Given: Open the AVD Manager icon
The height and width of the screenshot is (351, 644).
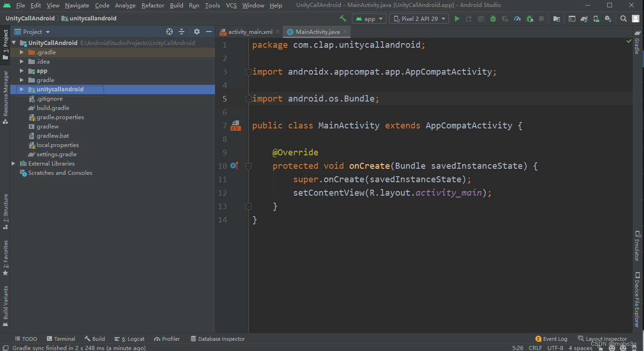Looking at the screenshot, I should tap(596, 19).
